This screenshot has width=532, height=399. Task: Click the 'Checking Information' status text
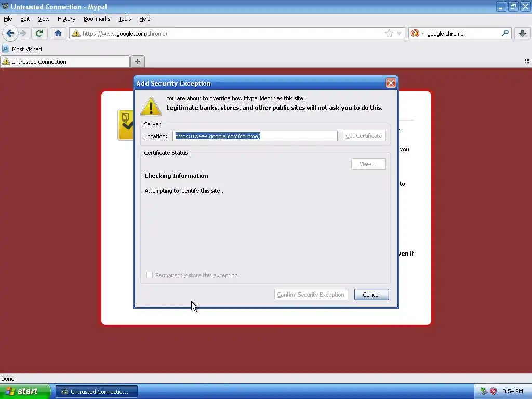tap(176, 176)
